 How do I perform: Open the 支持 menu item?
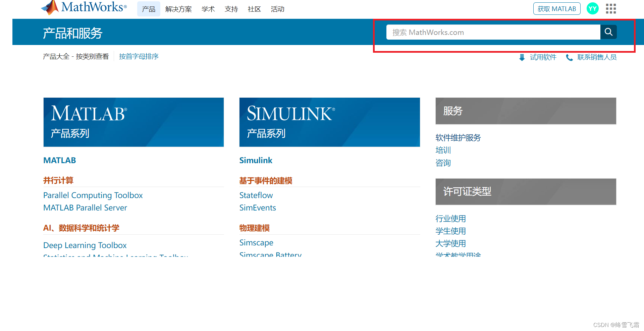click(x=231, y=9)
